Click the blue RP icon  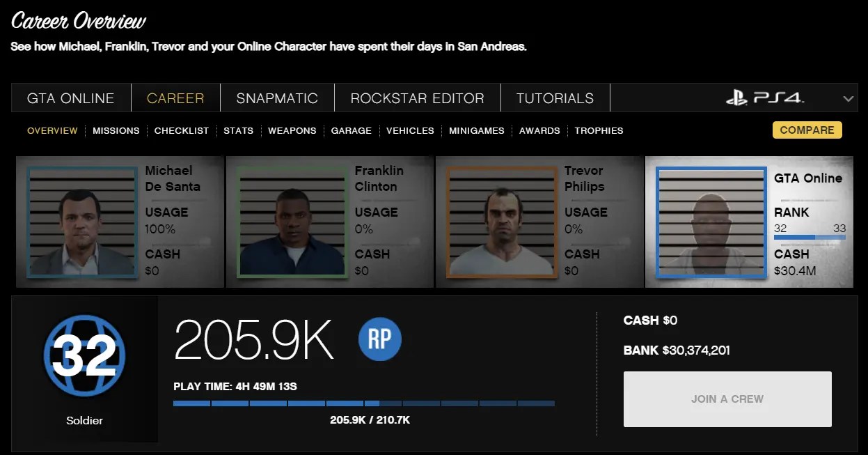(380, 339)
